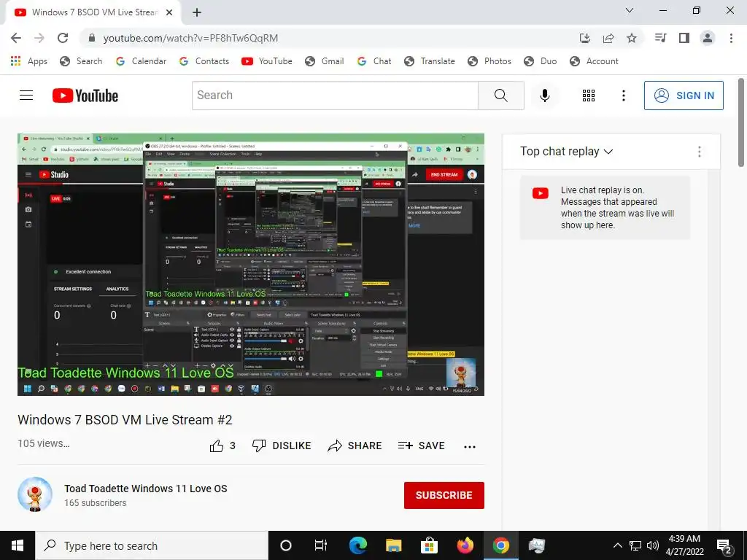
Task: Open the Windows Start menu
Action: click(x=18, y=545)
